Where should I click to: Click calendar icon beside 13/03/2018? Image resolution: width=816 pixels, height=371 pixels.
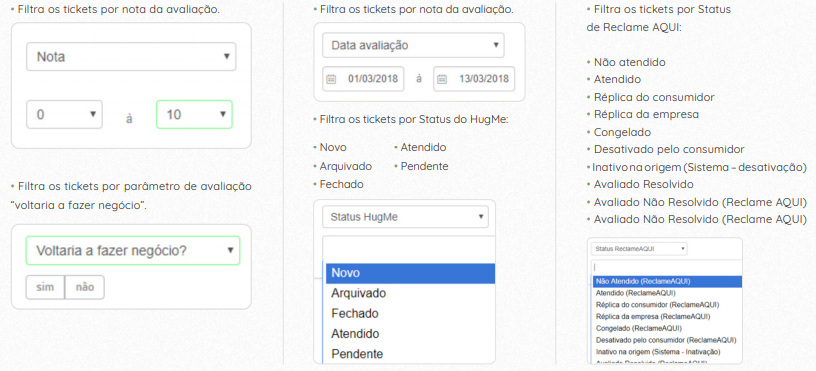click(442, 80)
